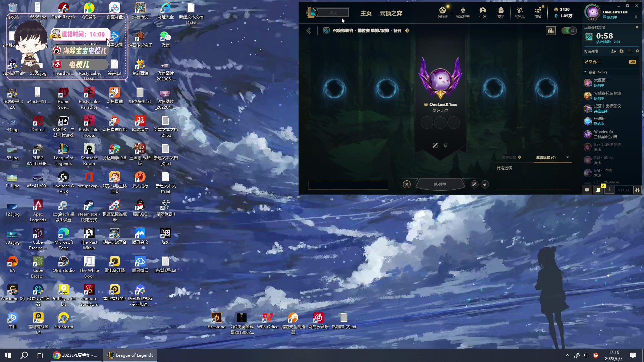Open the Windows Start menu
This screenshot has height=362, width=644.
8,355
